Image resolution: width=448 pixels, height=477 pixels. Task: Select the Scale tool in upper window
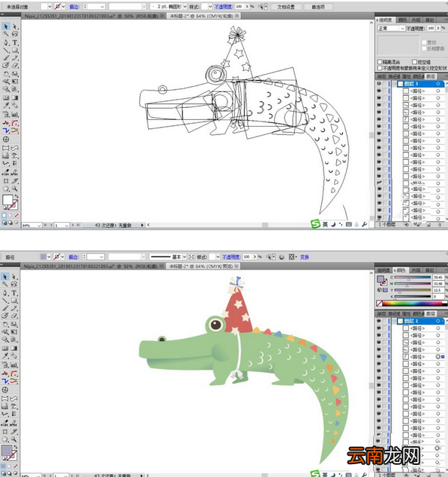pos(14,74)
